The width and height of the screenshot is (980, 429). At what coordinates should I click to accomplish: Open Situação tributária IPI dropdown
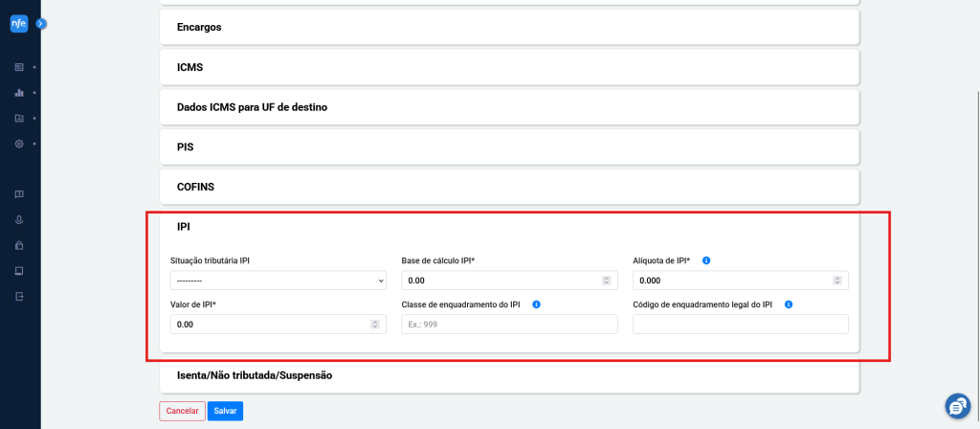(x=278, y=281)
